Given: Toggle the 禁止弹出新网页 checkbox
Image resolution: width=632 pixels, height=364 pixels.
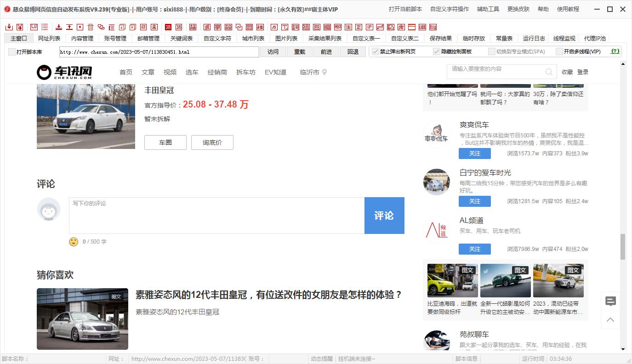Looking at the screenshot, I should point(375,51).
